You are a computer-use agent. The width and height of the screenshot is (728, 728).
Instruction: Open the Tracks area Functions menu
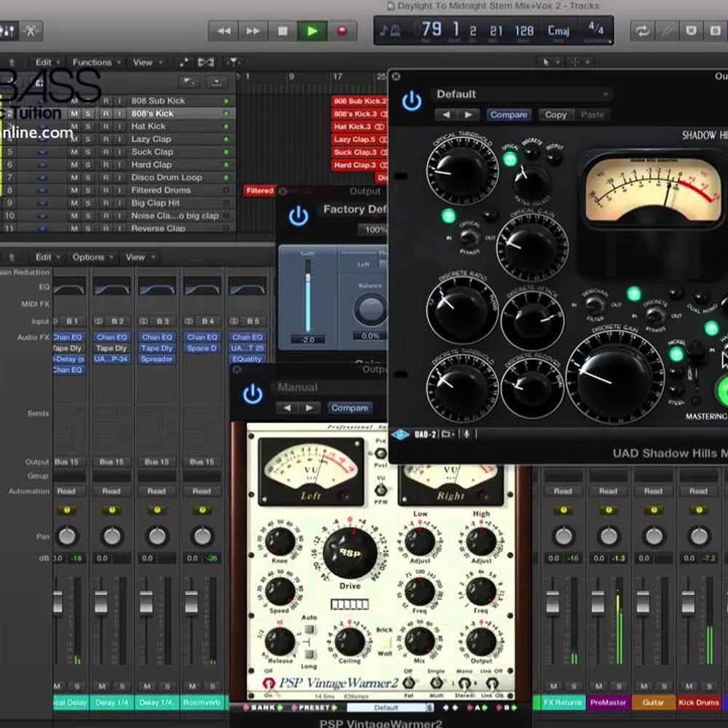(x=96, y=62)
